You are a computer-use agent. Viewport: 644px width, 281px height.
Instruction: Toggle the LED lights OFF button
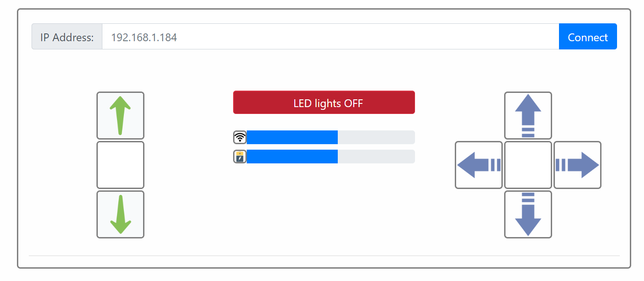click(x=324, y=103)
